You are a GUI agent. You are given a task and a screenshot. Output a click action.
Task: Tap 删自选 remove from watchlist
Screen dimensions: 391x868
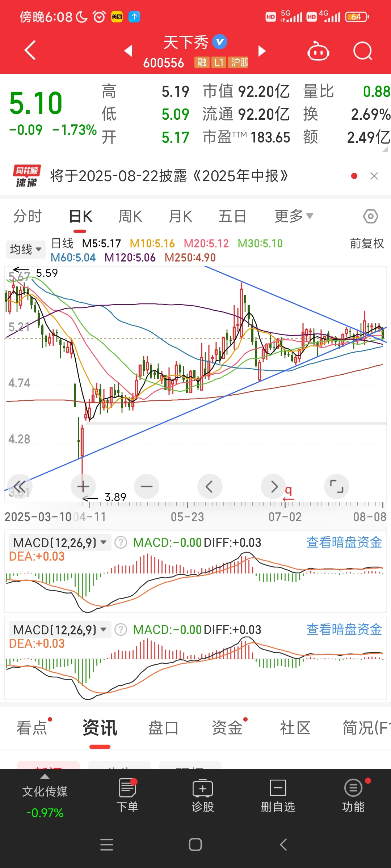click(x=278, y=795)
